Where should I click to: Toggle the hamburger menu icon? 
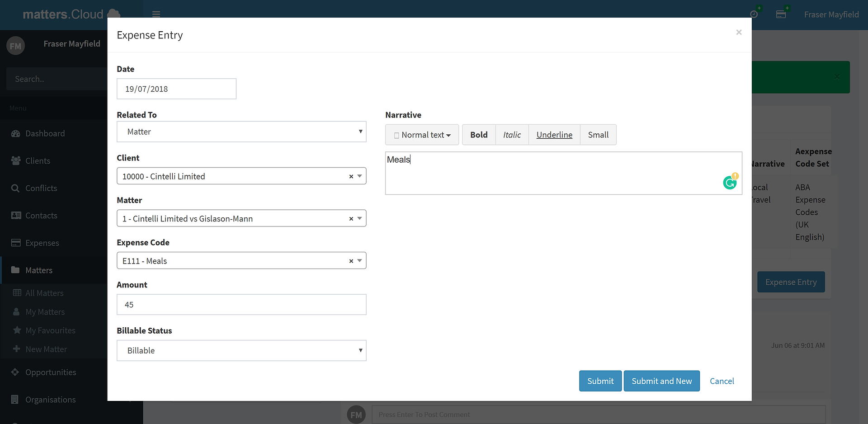point(156,14)
